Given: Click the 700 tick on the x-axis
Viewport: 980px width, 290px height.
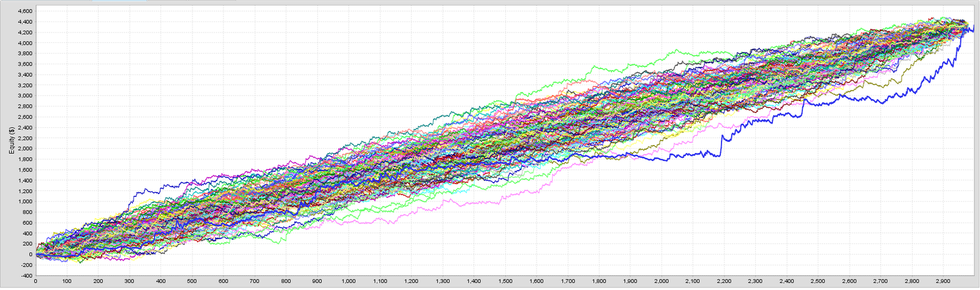Looking at the screenshot, I should click(254, 281).
